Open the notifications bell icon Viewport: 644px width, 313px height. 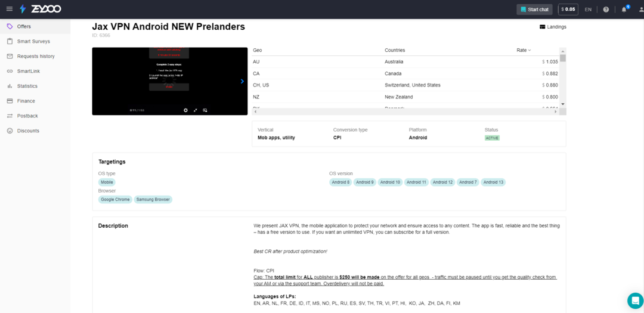[624, 10]
